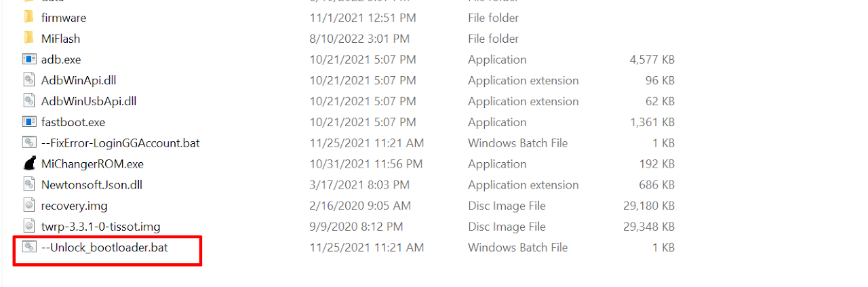Select the recovery.img disc image icon
Viewport: 868px width, 287px height.
click(x=28, y=206)
